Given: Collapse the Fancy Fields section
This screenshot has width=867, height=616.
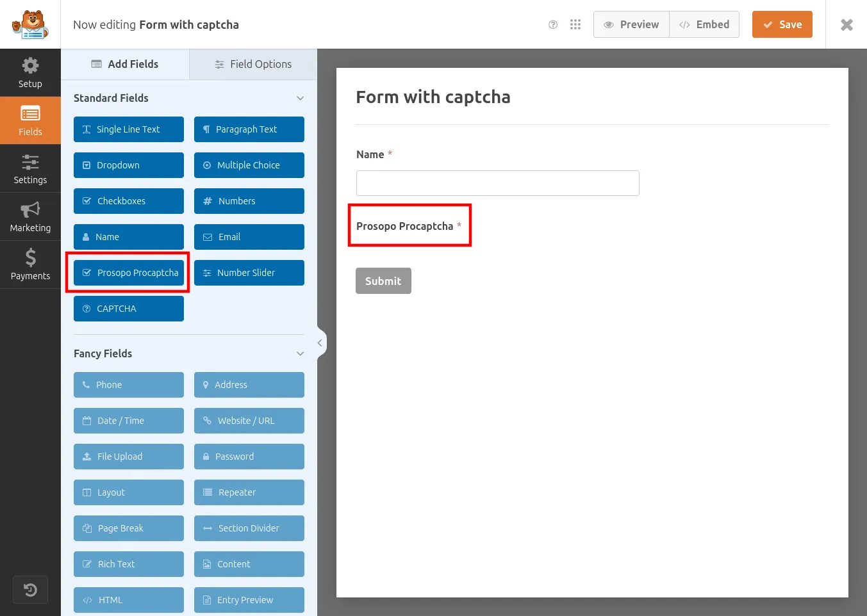Looking at the screenshot, I should (x=300, y=353).
